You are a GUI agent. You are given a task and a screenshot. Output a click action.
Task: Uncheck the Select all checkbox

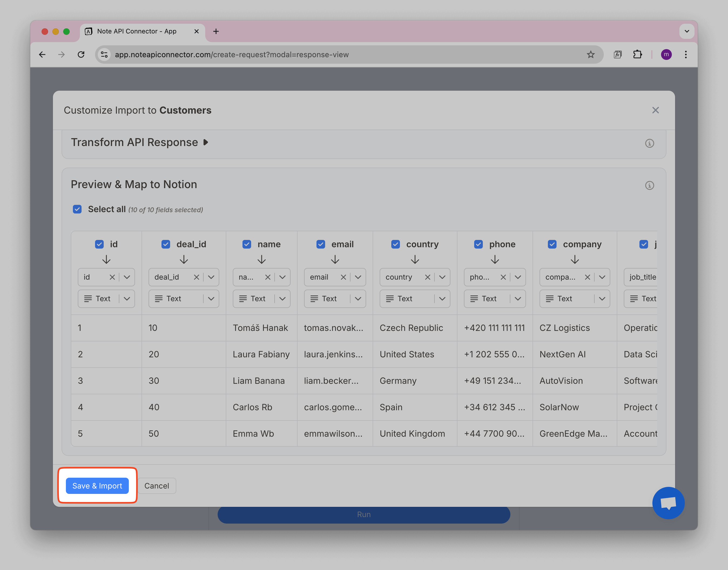77,209
